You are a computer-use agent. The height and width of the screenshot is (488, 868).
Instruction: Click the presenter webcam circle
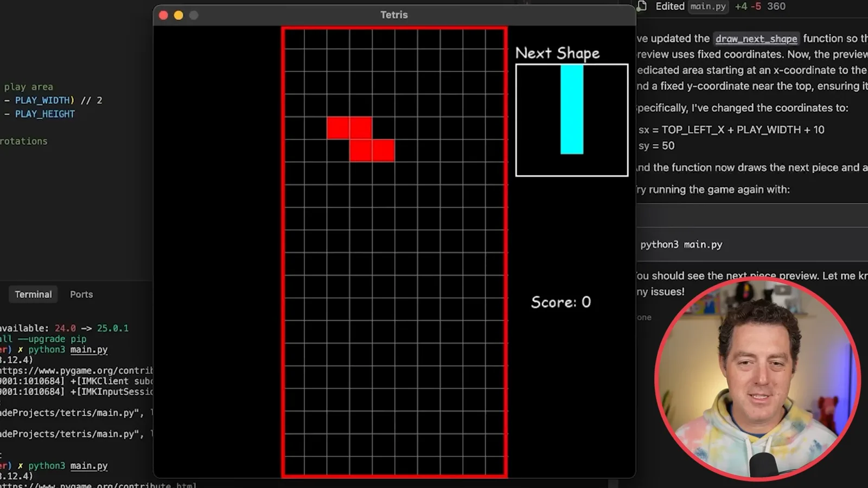758,378
